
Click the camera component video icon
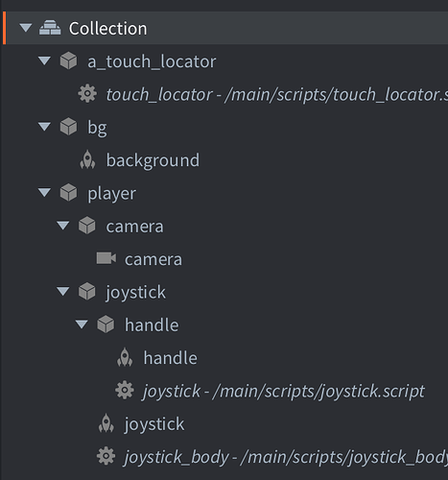[106, 258]
